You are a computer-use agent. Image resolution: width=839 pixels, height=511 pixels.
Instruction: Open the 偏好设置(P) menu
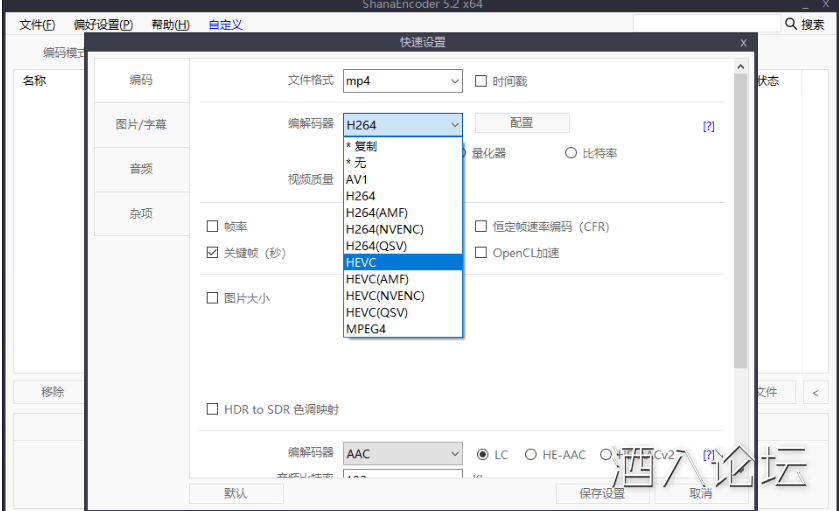coord(103,25)
